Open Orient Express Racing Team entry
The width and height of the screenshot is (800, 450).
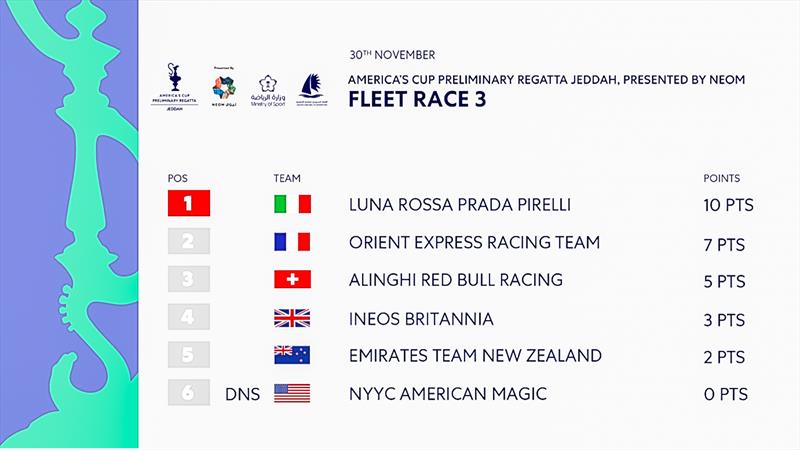coord(474,242)
